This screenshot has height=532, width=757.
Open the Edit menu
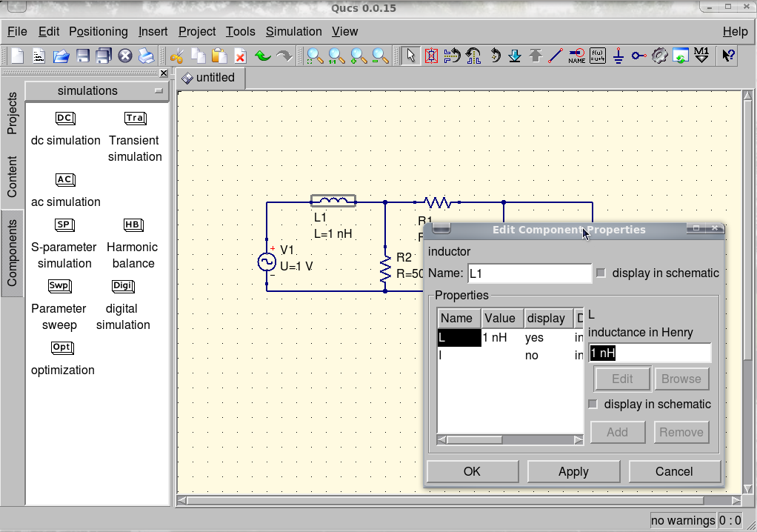pos(49,31)
